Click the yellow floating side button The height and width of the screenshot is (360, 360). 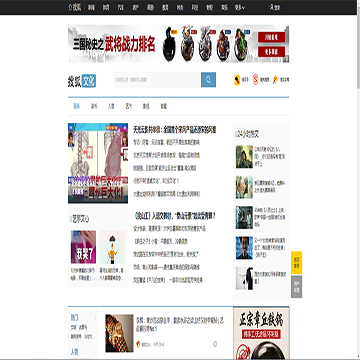point(296,263)
